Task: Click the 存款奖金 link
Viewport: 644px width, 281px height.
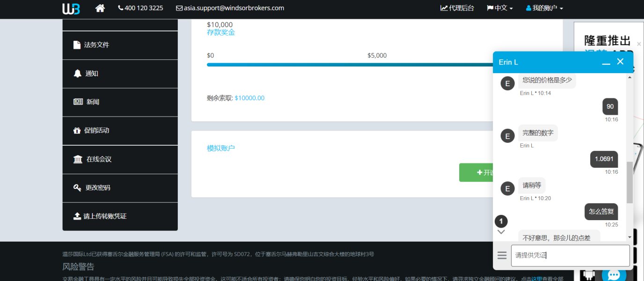Action: (221, 32)
